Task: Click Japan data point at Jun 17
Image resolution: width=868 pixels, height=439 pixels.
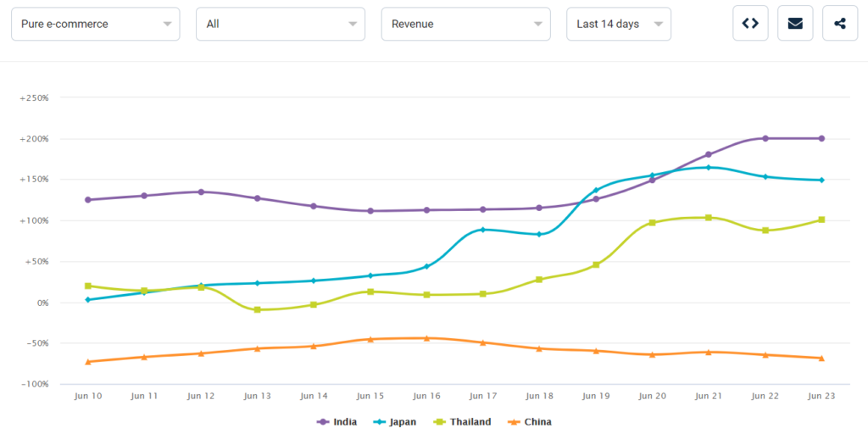Action: [483, 229]
